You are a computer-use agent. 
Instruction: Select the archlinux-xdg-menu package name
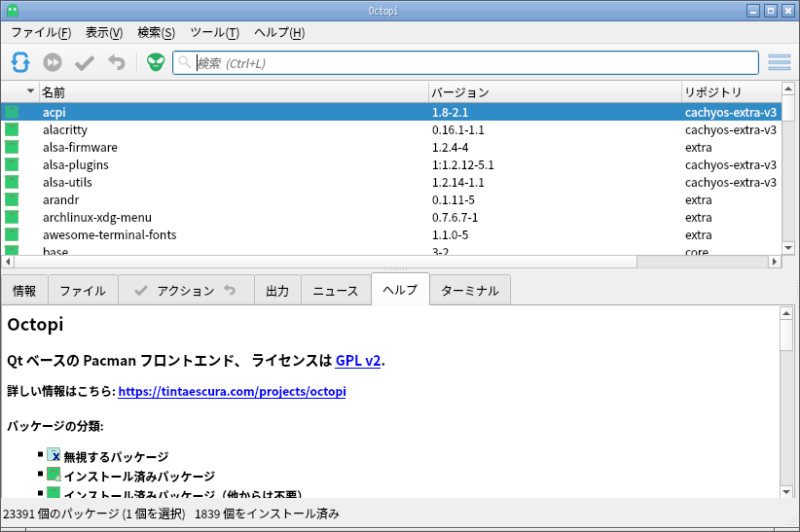(97, 217)
